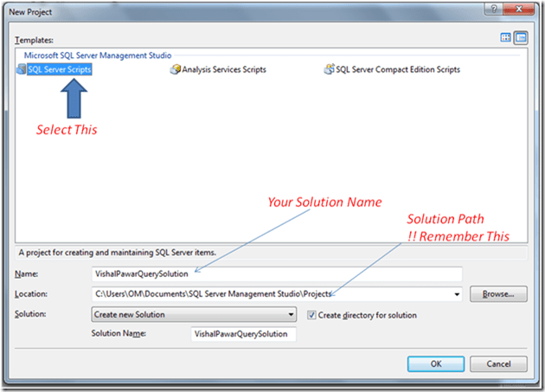Switch templates to large icons view
The width and height of the screenshot is (545, 392).
[506, 38]
